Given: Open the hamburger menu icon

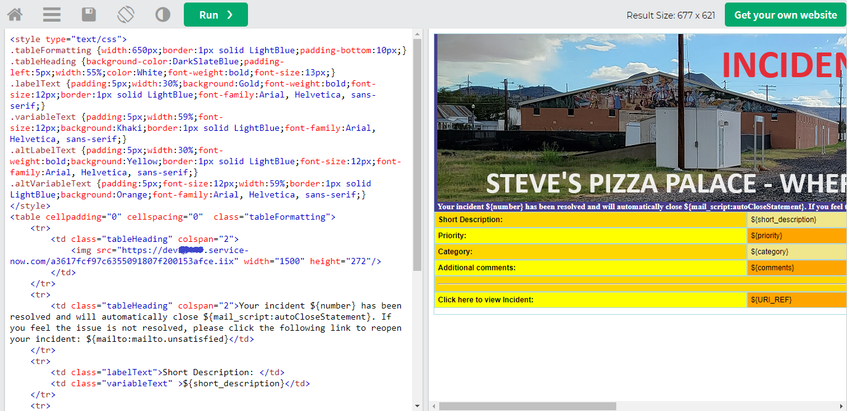Looking at the screenshot, I should [51, 15].
